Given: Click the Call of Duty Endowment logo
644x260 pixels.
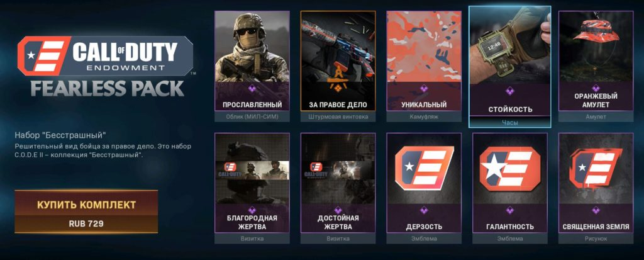Looking at the screenshot, I should coord(106,56).
